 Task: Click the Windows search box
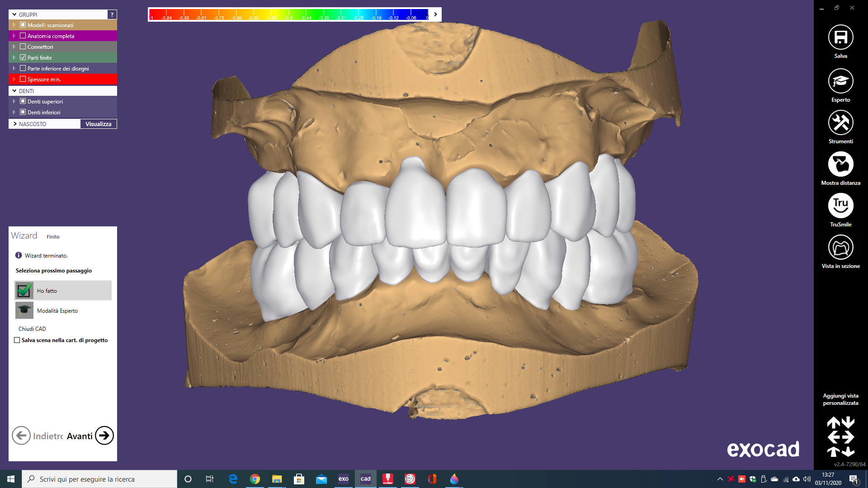click(x=99, y=479)
